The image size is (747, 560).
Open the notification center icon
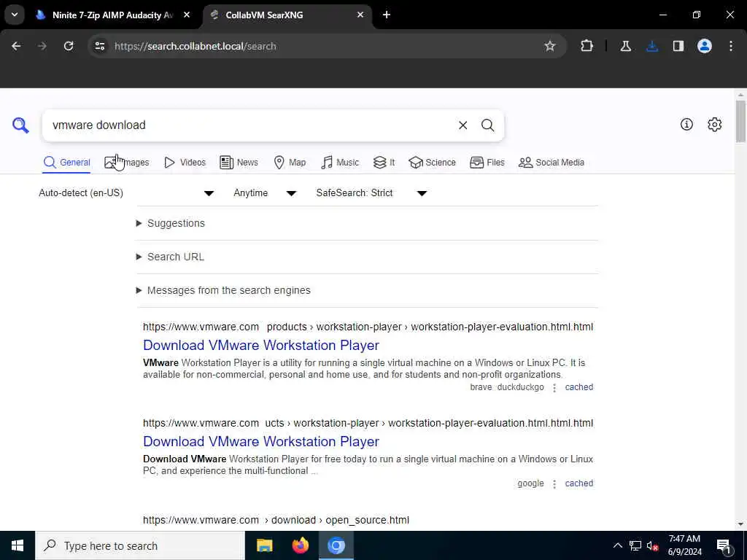click(724, 545)
